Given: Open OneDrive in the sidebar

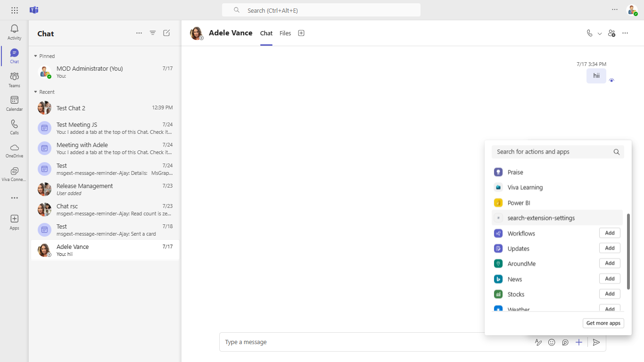Looking at the screenshot, I should [x=14, y=150].
